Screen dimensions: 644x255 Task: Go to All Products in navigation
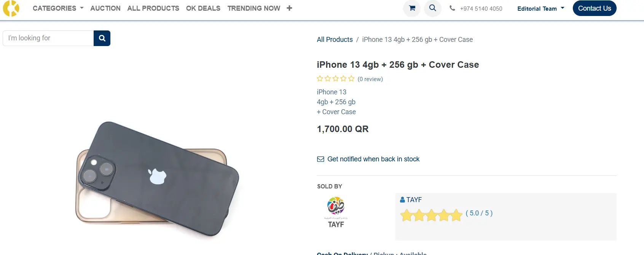[x=153, y=8]
